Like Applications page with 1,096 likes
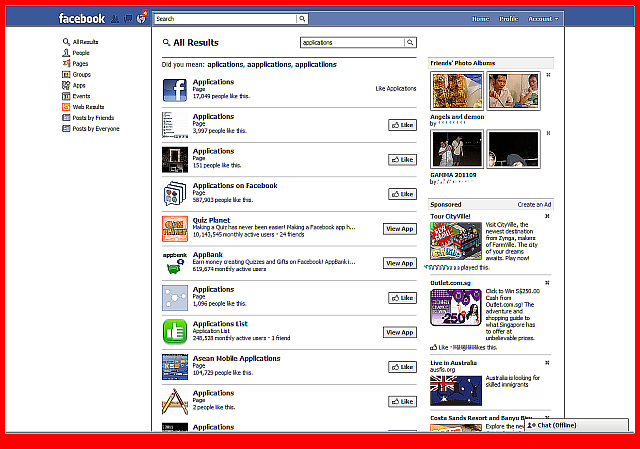Screen dimensions: 640x449 [x=402, y=298]
